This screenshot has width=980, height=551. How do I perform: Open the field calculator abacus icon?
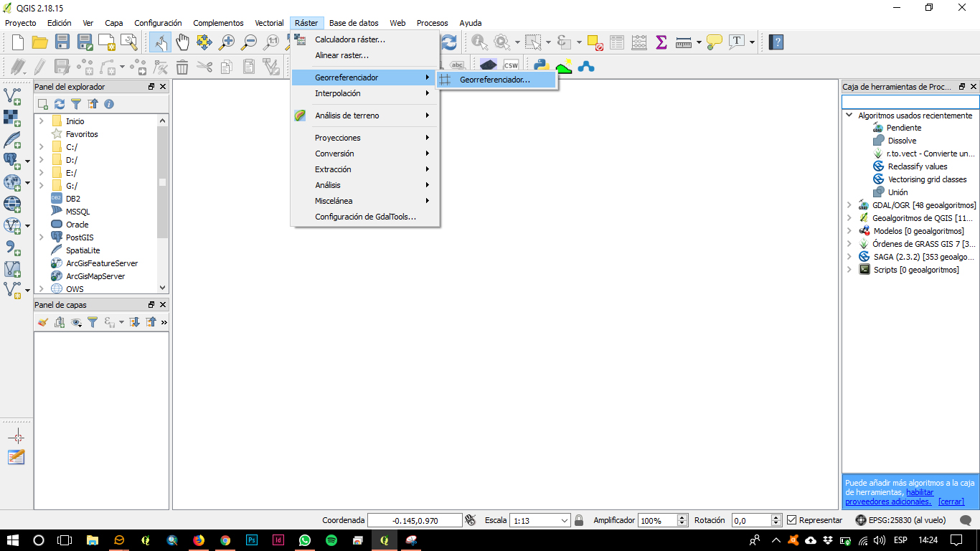coord(639,42)
